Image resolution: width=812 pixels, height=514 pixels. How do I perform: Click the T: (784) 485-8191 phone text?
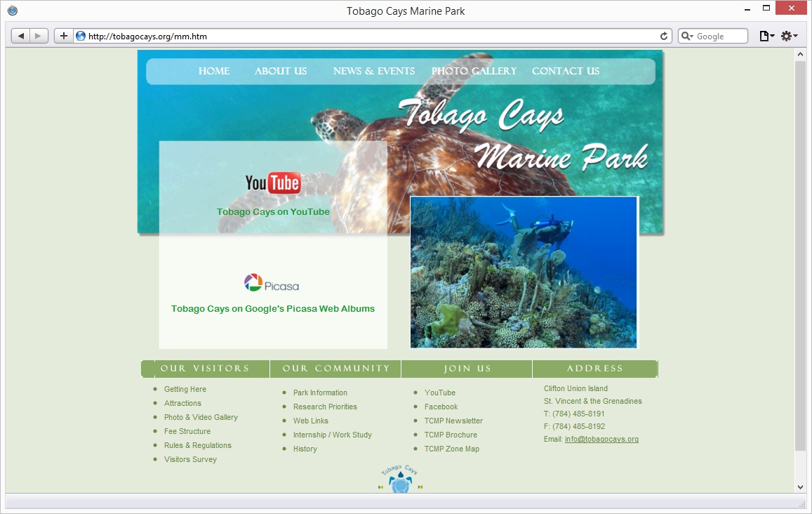574,414
